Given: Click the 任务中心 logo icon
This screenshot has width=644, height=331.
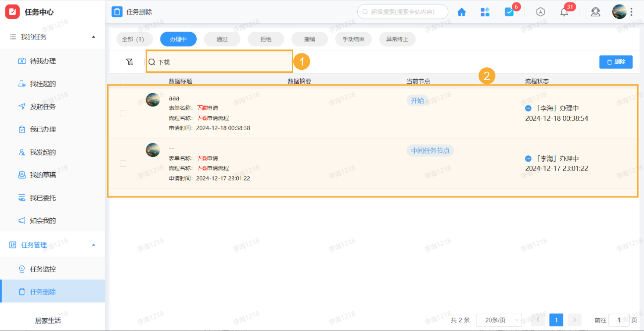Looking at the screenshot, I should [x=12, y=11].
